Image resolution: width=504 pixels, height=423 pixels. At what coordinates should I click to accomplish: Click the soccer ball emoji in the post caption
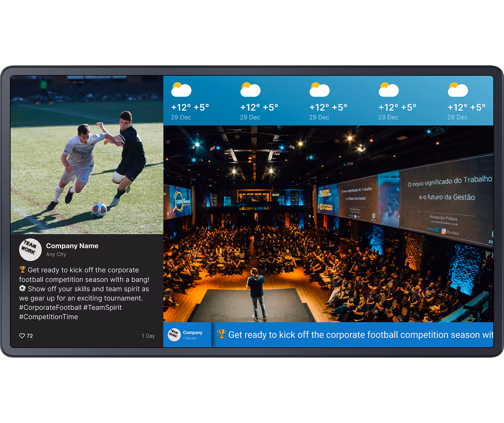(x=23, y=288)
